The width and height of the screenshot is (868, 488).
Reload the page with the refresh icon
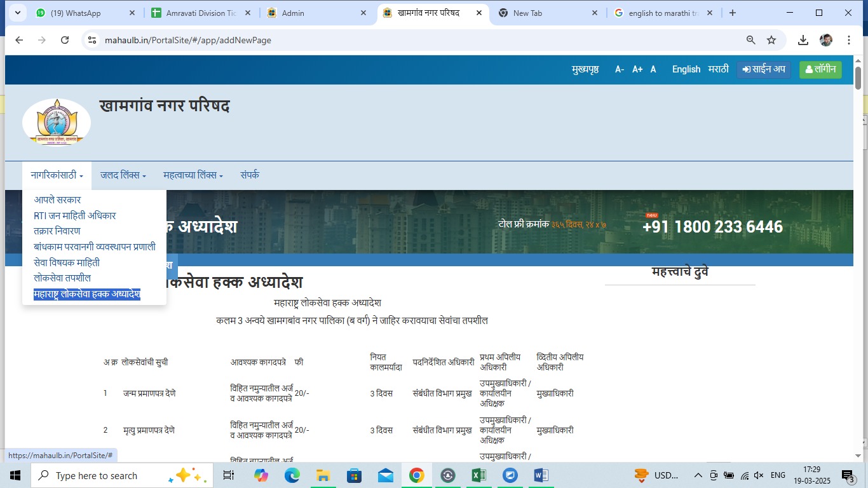(x=65, y=40)
